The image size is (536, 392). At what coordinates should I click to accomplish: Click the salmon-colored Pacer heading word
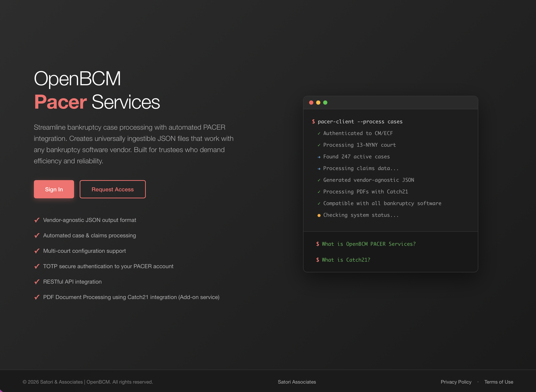pos(61,102)
